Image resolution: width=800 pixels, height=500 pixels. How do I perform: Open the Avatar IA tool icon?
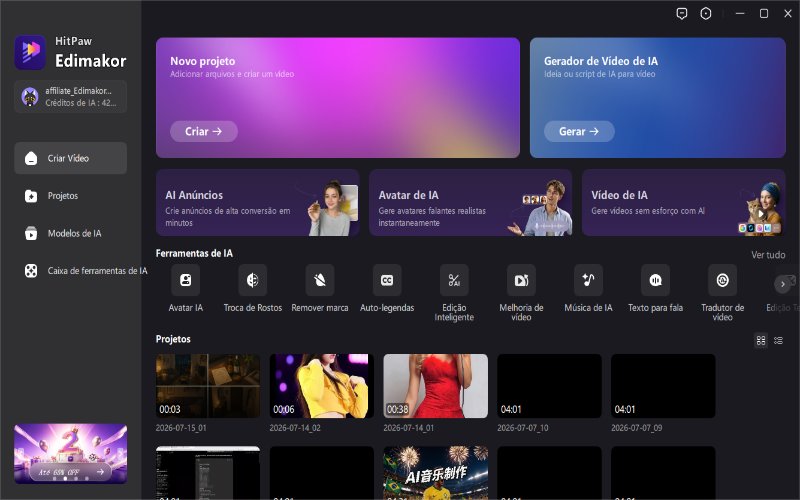[185, 280]
